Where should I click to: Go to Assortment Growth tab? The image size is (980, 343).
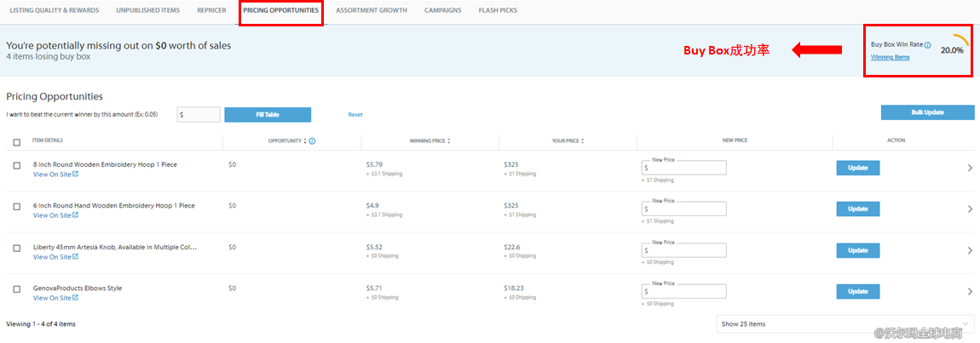[x=372, y=10]
